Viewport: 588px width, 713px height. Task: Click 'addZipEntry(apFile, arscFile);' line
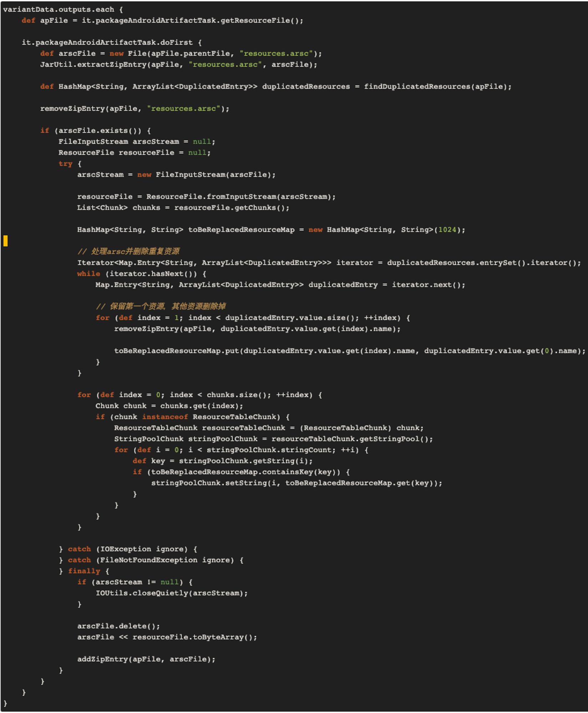[147, 659]
